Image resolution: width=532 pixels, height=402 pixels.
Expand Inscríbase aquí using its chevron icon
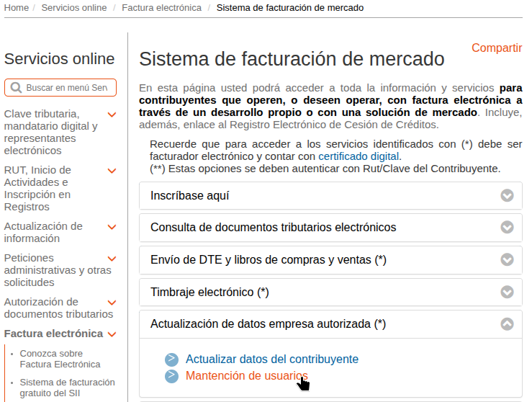[507, 196]
